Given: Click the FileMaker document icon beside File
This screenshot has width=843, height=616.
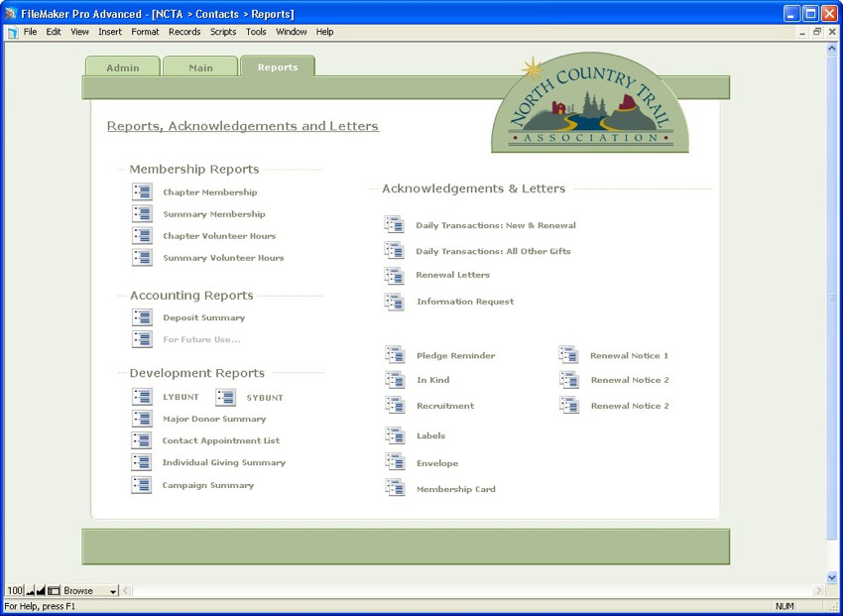Looking at the screenshot, I should (12, 33).
